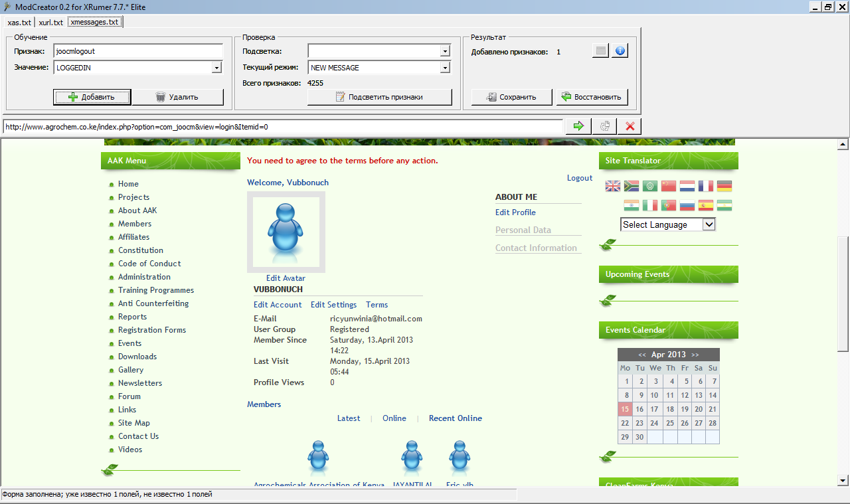The width and height of the screenshot is (850, 504).
Task: Click the Welcome, Vubbonuch heading link
Action: [x=288, y=183]
